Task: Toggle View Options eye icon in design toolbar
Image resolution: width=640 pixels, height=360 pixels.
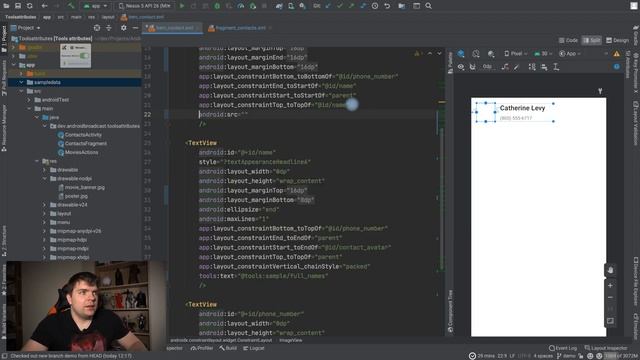Action: (x=461, y=67)
